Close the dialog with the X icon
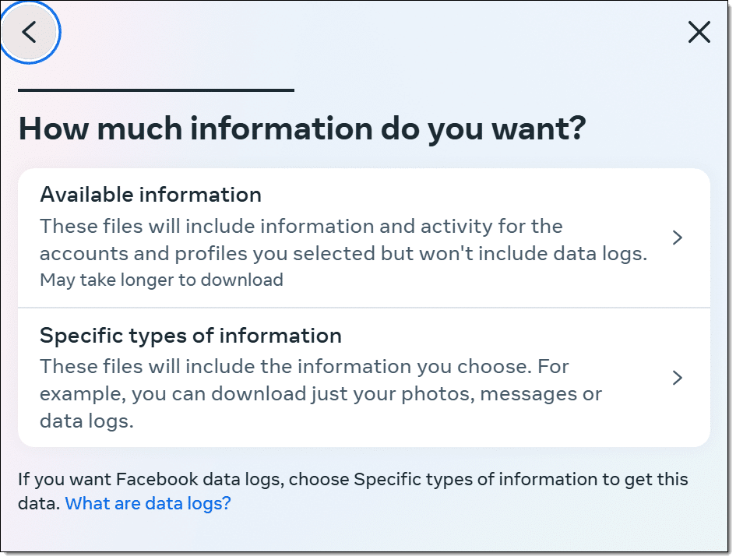736x560 pixels. [x=699, y=33]
